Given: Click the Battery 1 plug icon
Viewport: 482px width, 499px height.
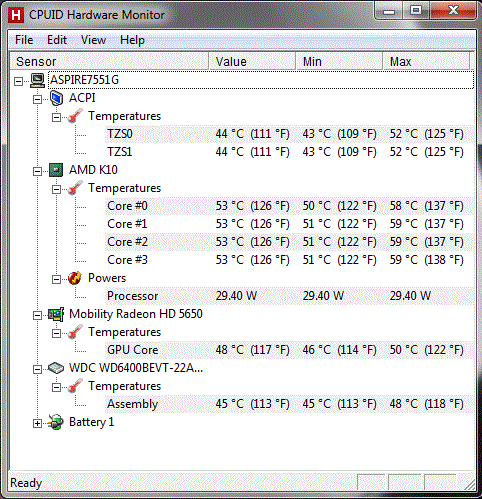Looking at the screenshot, I should [x=56, y=422].
